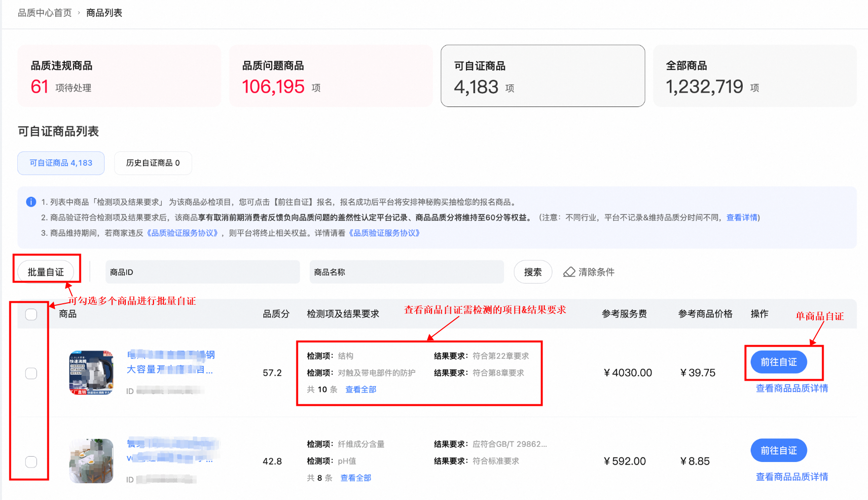Screen dimensions: 868x500
Task: Click the blue info icon in notice box
Action: click(31, 202)
